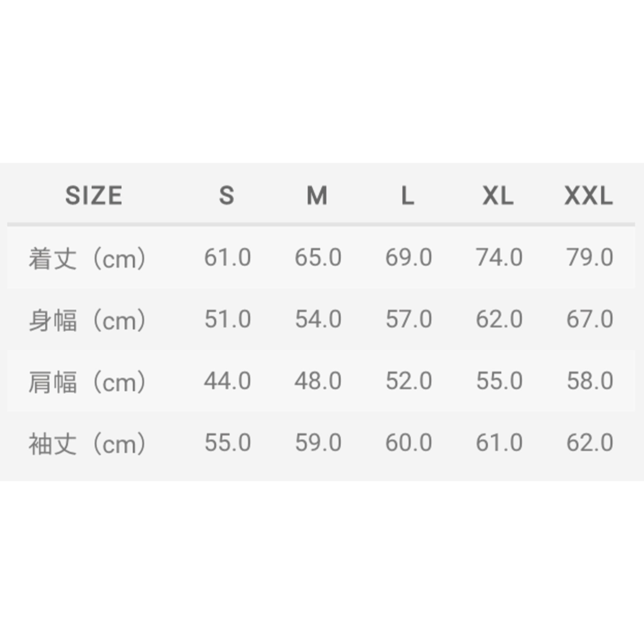Select the M size column header
The width and height of the screenshot is (644, 644).
click(x=317, y=195)
